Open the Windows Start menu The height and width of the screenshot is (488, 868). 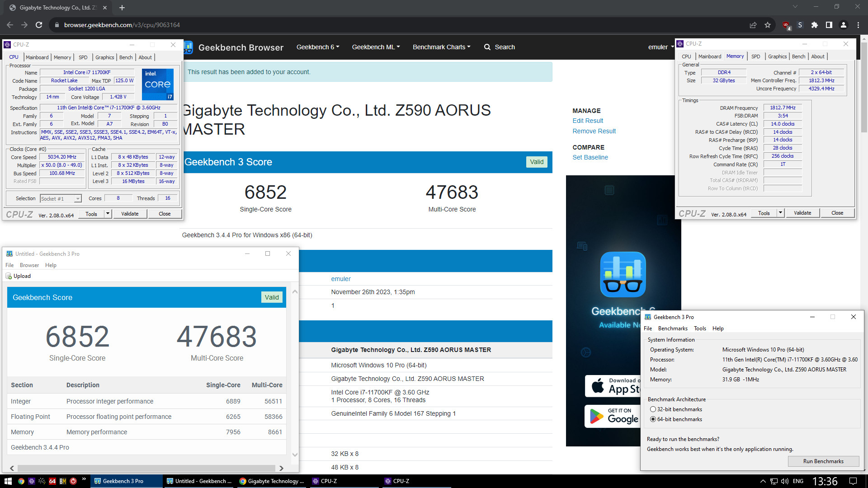pyautogui.click(x=8, y=481)
